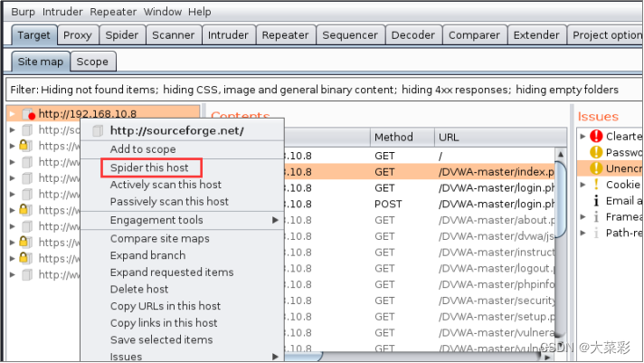The height and width of the screenshot is (363, 644).
Task: Expand the first https padlock host node
Action: click(13, 146)
